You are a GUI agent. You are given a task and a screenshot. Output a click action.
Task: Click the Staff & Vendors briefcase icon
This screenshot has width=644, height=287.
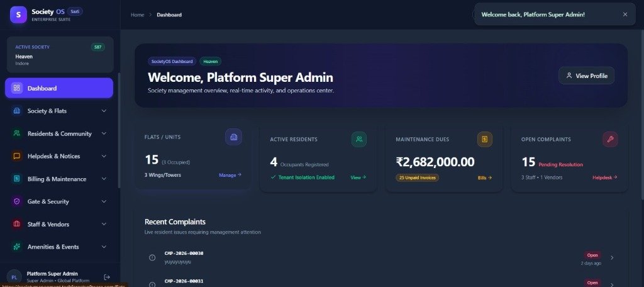[17, 224]
